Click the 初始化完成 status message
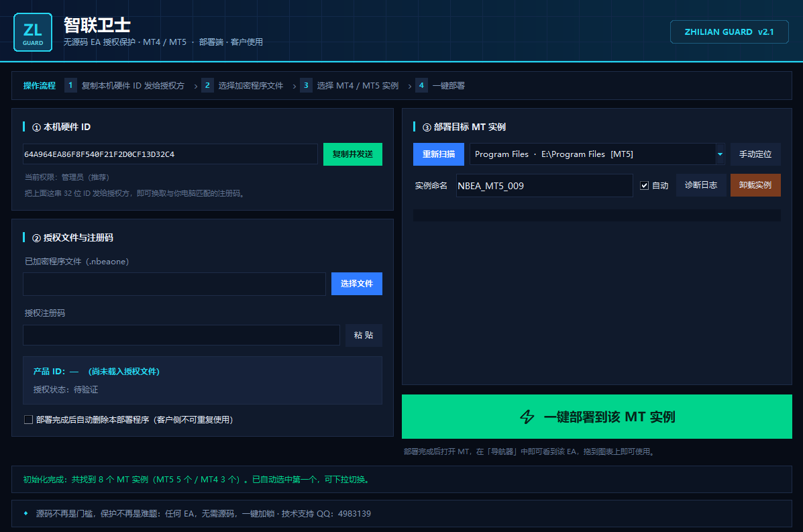803x532 pixels. point(197,480)
